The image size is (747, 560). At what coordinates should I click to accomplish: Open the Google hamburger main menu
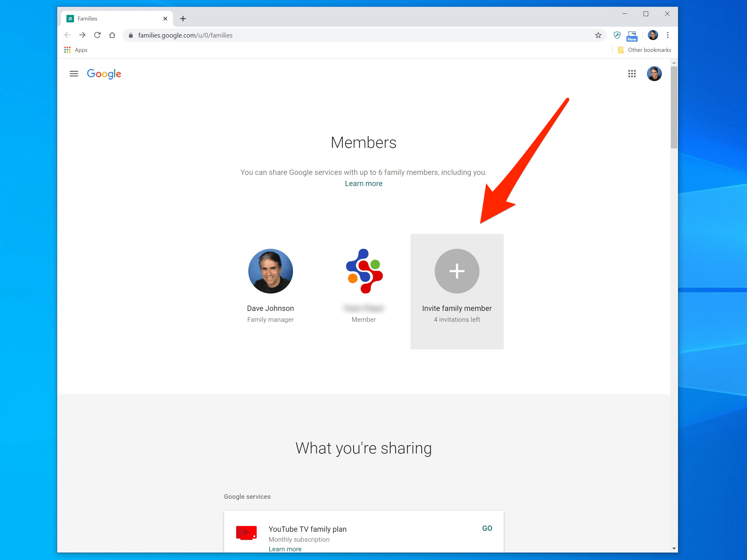coord(74,74)
